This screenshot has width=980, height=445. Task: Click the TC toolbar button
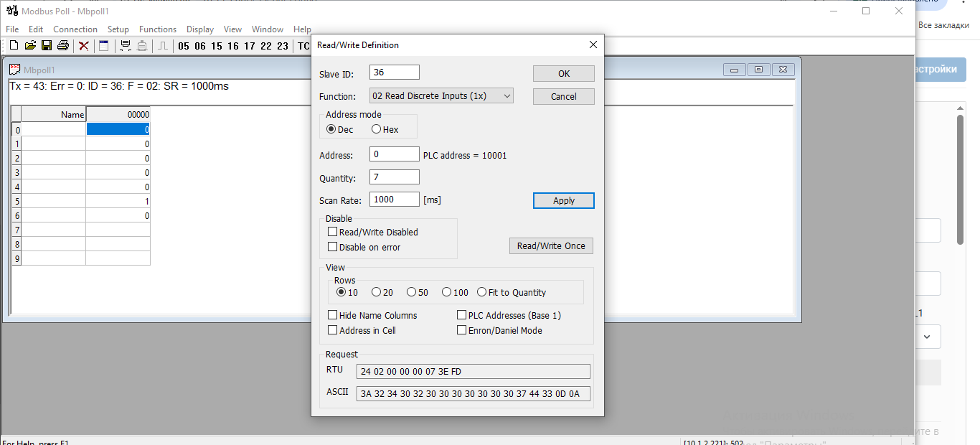coord(303,46)
